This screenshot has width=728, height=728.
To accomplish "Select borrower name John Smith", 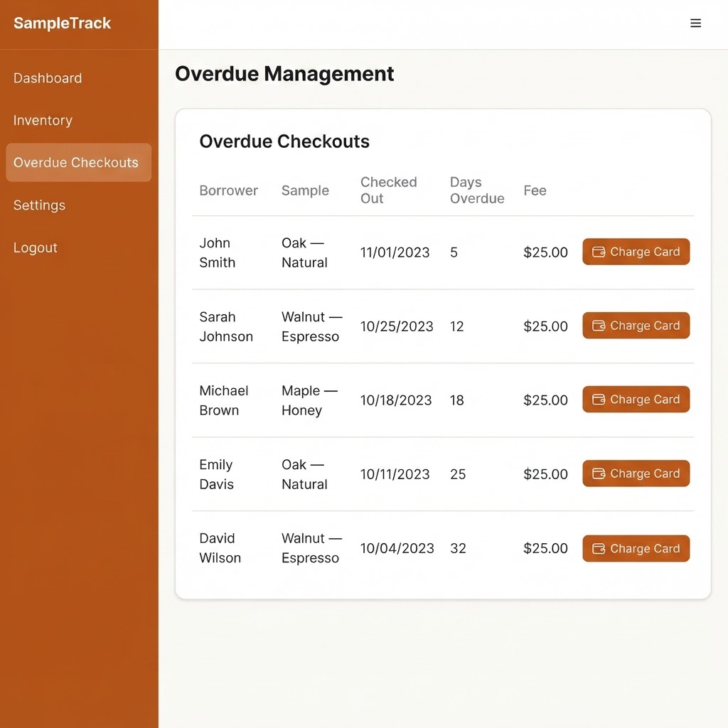I will point(218,252).
